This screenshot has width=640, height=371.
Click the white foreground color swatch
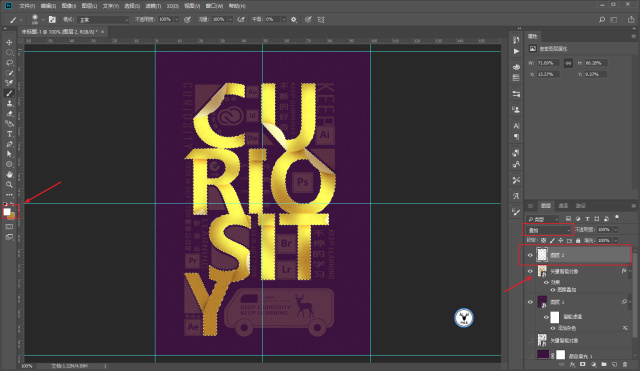[7, 211]
